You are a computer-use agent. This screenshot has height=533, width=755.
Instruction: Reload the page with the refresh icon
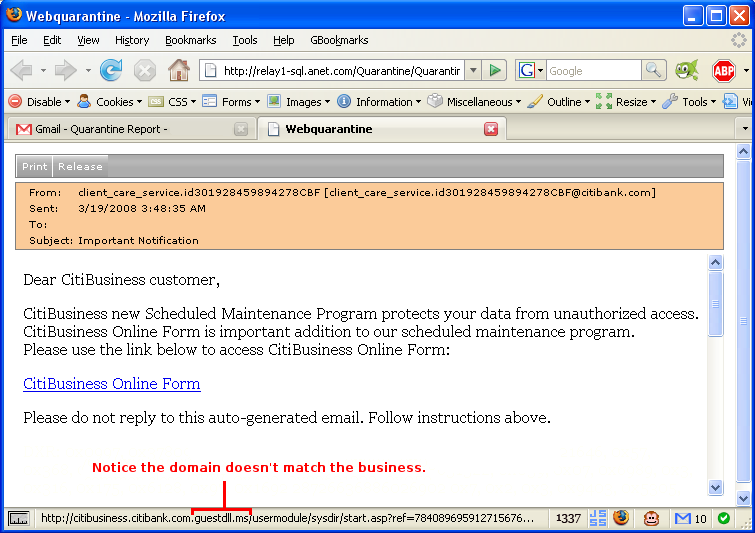coord(111,70)
